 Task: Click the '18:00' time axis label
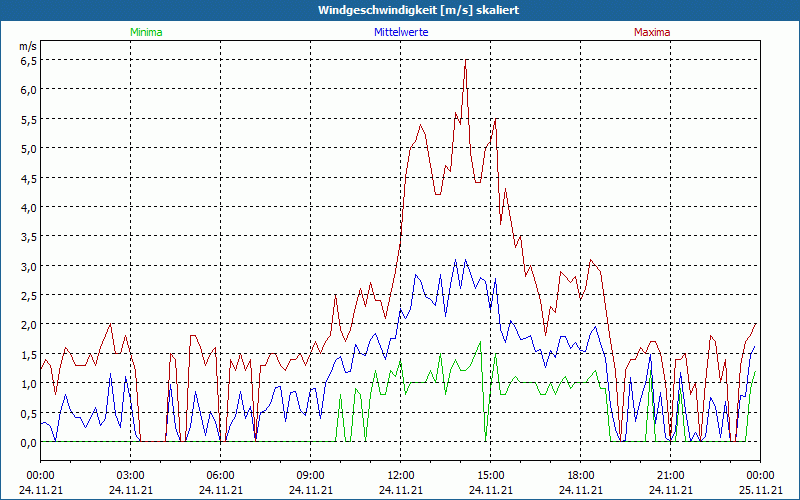[581, 476]
